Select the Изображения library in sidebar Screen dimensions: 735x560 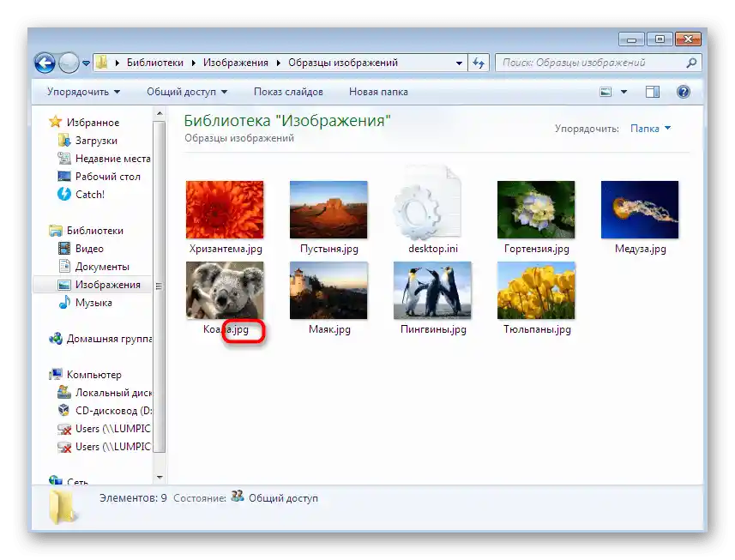108,285
